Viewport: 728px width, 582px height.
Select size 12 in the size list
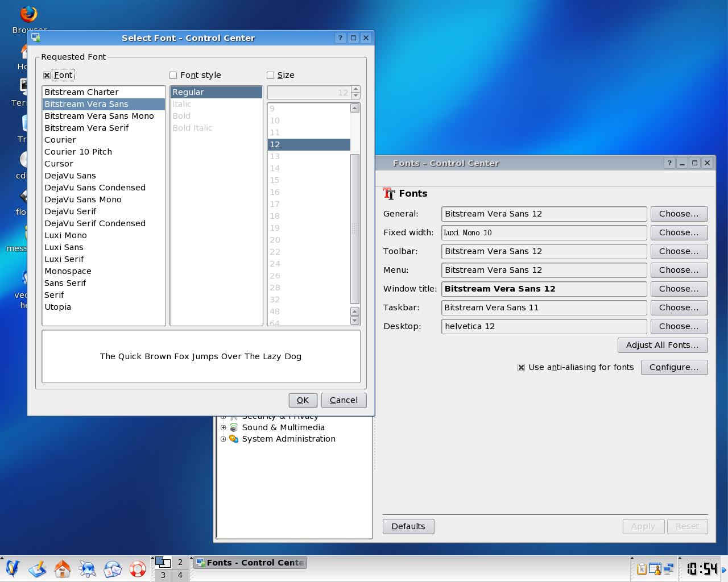309,144
